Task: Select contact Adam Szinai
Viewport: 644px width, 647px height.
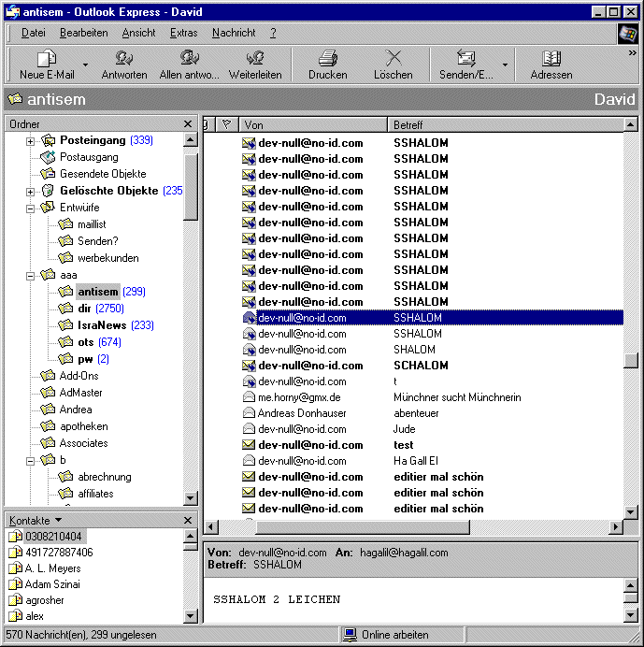Action: pos(52,584)
